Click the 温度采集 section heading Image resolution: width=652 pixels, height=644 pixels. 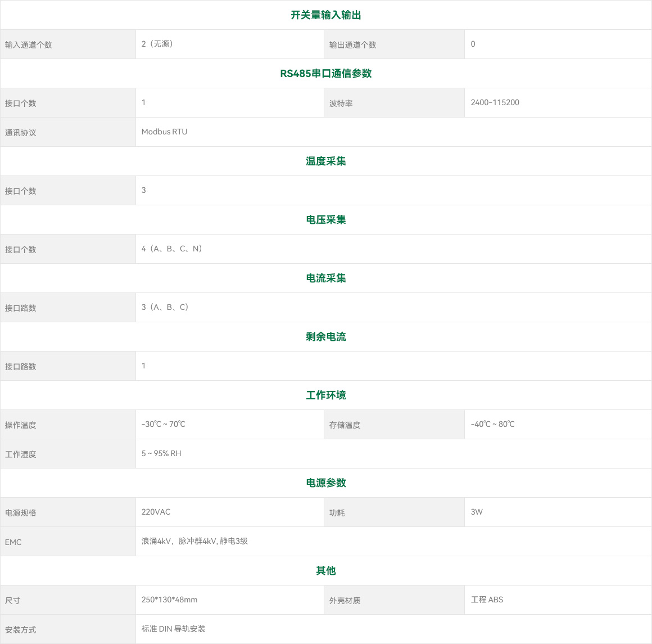325,161
